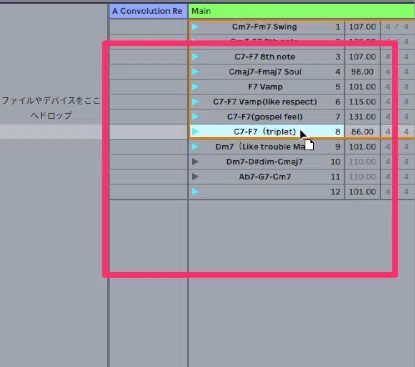Viewport: 415px width, 367px height.
Task: Launch the Dm7-D#dim-Cmaj7 scene
Action: pos(195,162)
